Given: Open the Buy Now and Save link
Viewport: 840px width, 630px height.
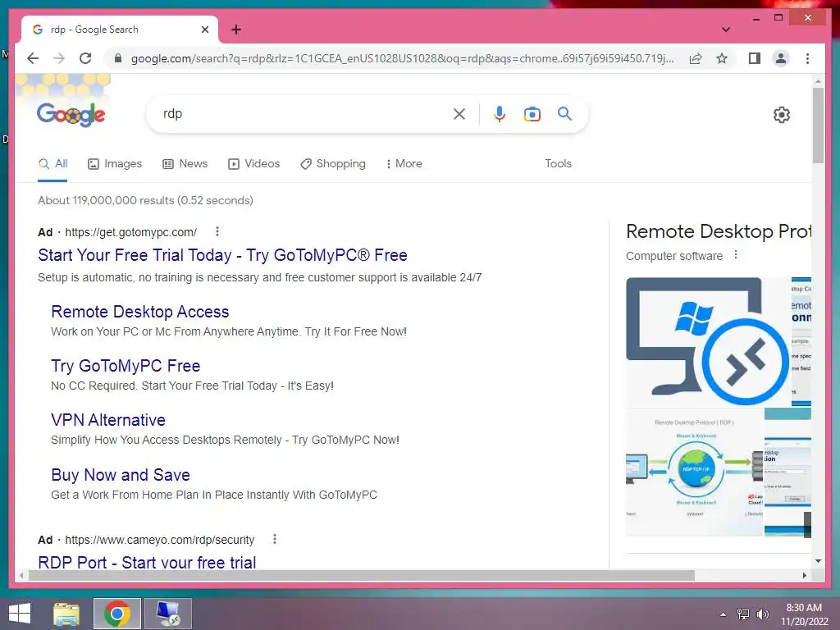Looking at the screenshot, I should point(121,475).
